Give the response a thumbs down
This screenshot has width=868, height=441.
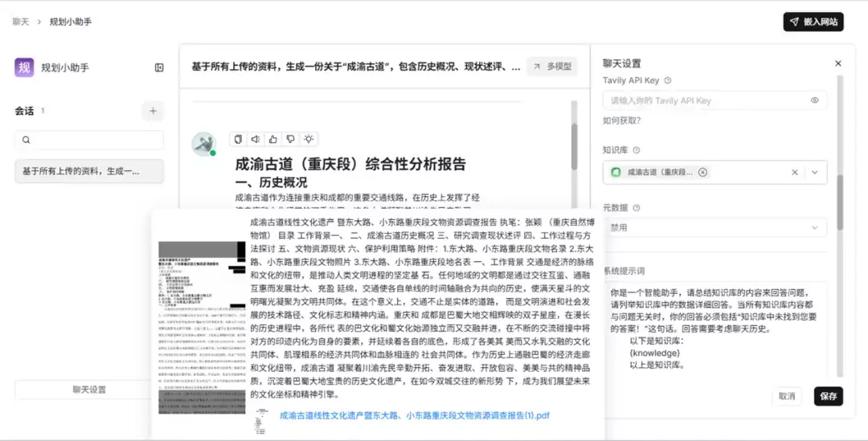click(x=290, y=139)
